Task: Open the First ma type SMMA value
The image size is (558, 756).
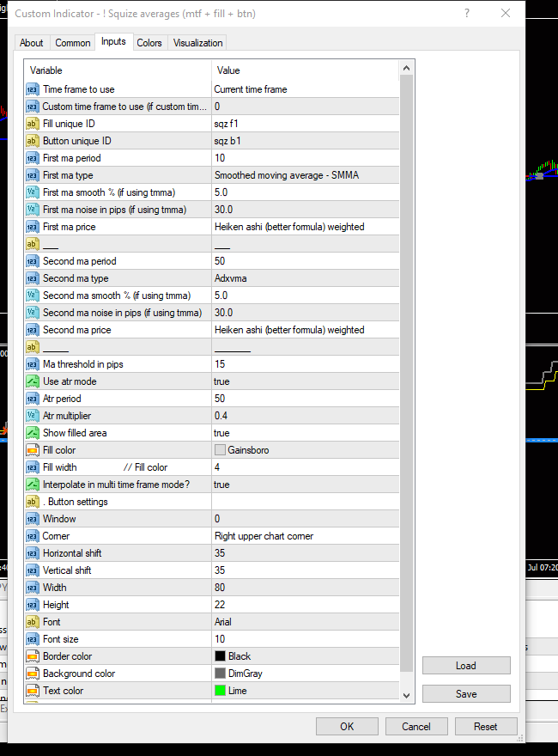Action: tap(306, 175)
